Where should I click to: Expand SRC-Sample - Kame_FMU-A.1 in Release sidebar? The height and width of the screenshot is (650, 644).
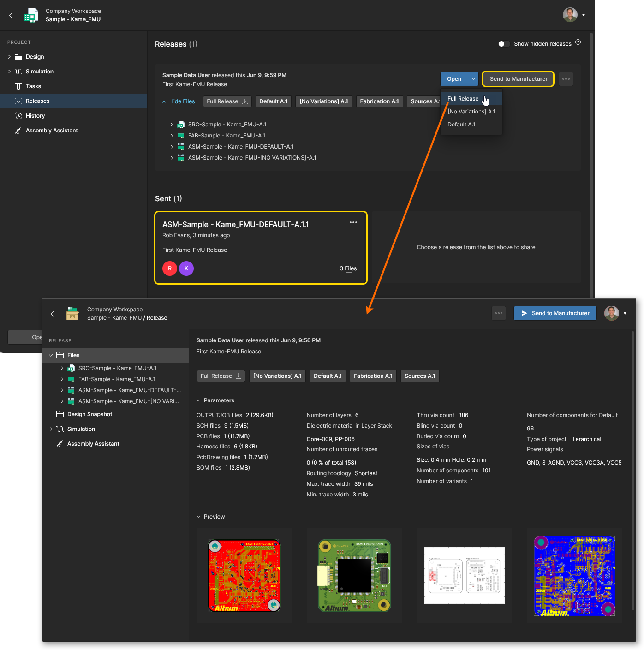(62, 368)
